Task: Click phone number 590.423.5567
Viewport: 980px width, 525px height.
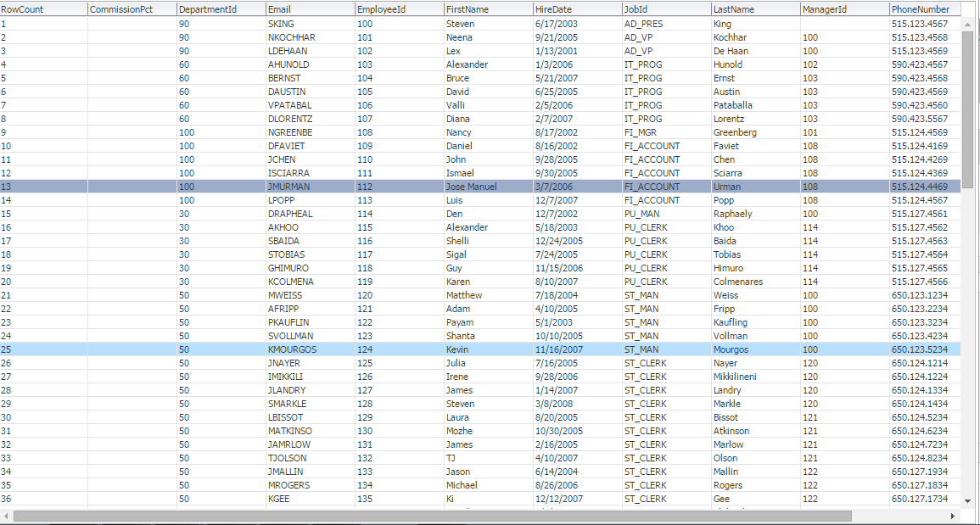Action: pos(927,119)
